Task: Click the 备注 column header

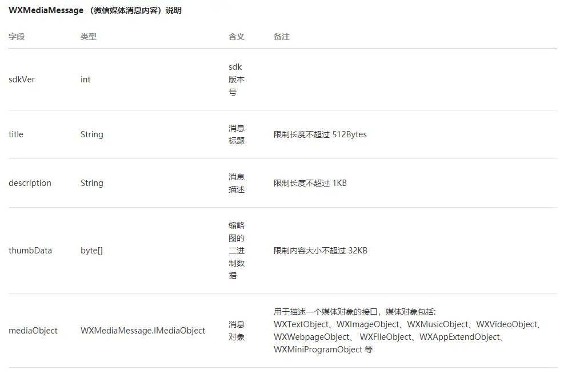Action: 282,37
